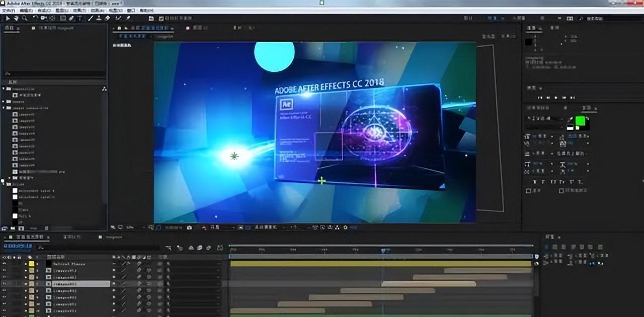The image size is (644, 317).
Task: Play the preview with the play button
Action: pos(556,97)
